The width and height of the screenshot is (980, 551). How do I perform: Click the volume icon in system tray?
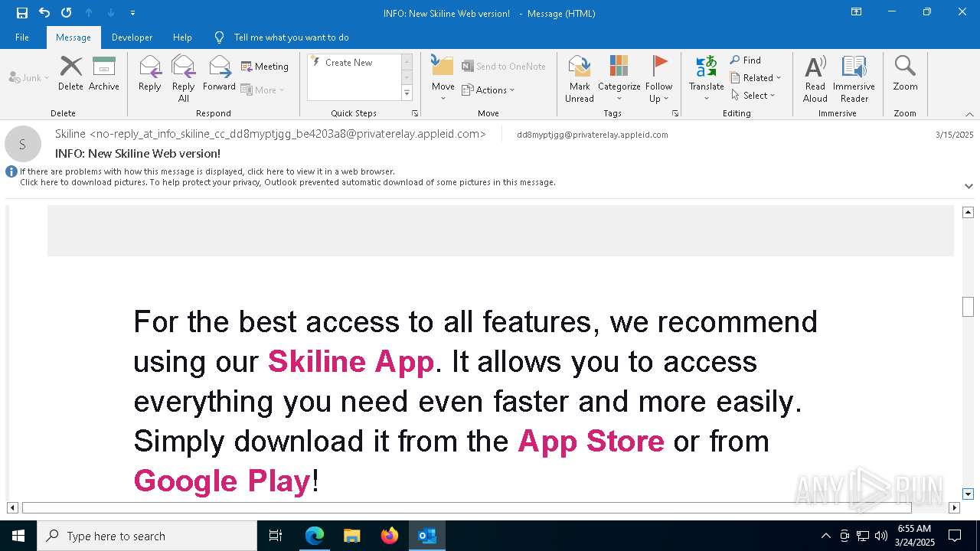coord(881,536)
